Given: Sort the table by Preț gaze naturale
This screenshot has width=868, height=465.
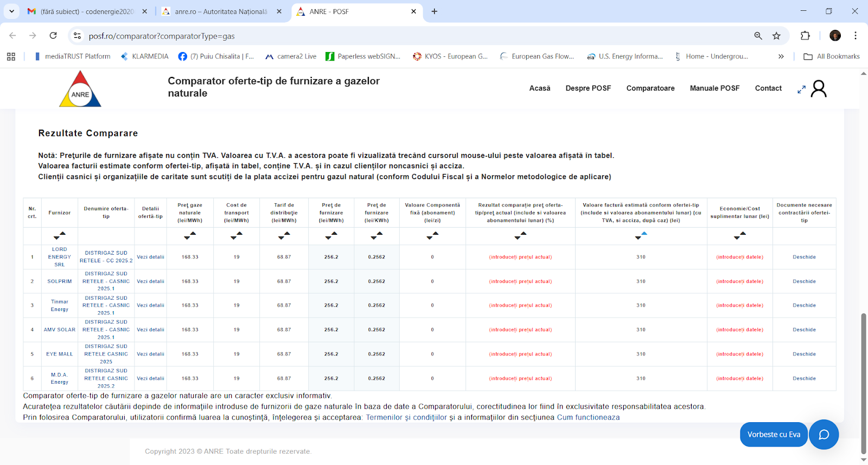Looking at the screenshot, I should point(190,236).
